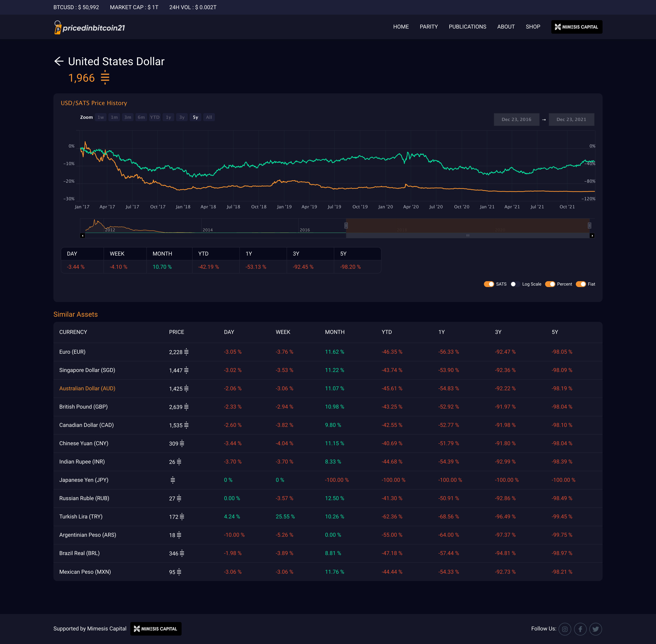
Task: Open the PARITY page
Action: click(x=428, y=27)
